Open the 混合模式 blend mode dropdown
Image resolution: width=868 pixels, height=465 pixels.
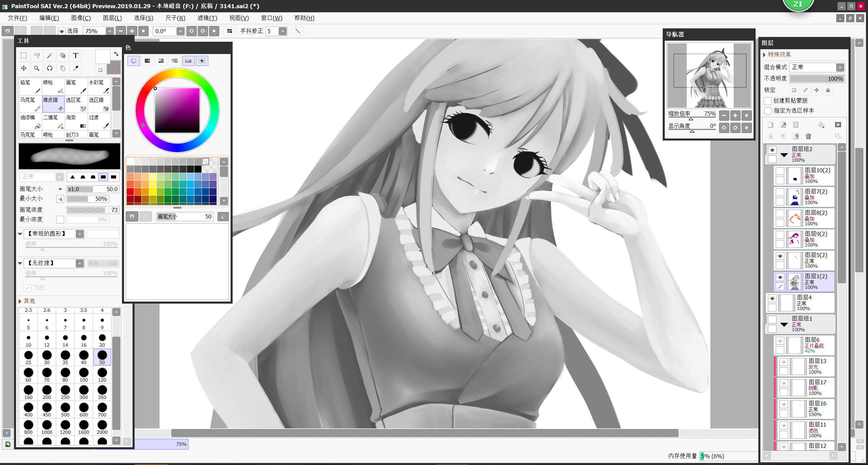click(x=840, y=67)
